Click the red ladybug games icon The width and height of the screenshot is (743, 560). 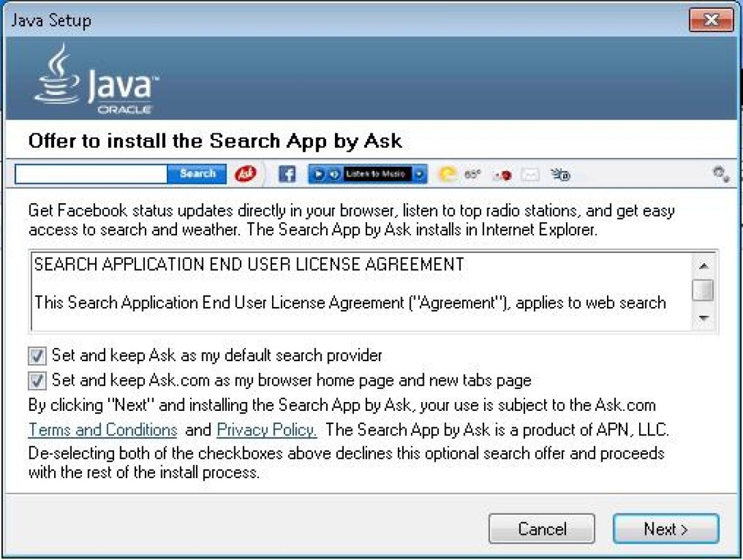click(503, 175)
